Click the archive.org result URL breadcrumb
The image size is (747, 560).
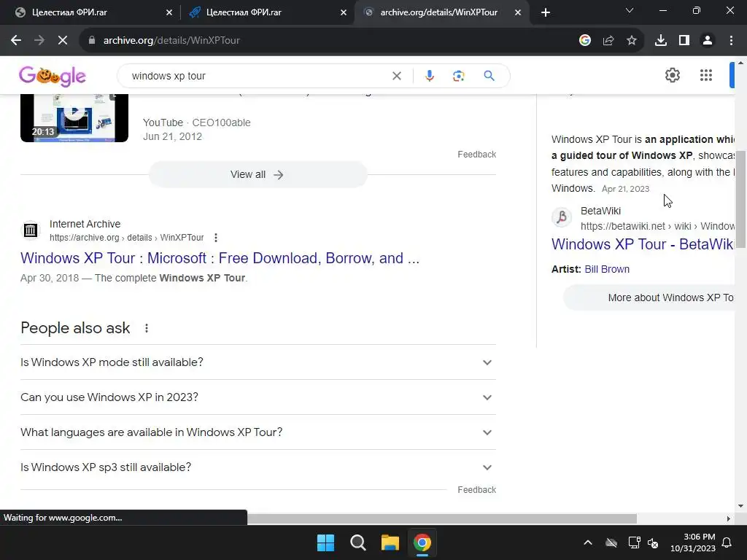pyautogui.click(x=127, y=238)
